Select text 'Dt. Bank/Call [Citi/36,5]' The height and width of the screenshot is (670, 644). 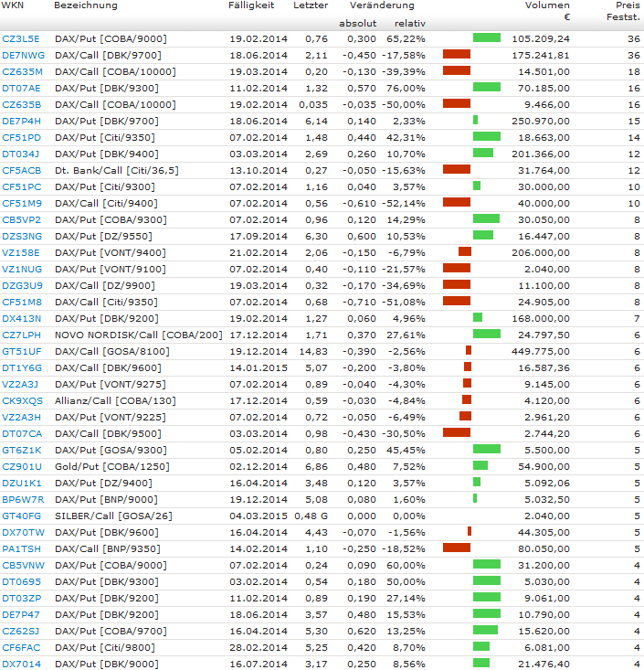point(117,171)
